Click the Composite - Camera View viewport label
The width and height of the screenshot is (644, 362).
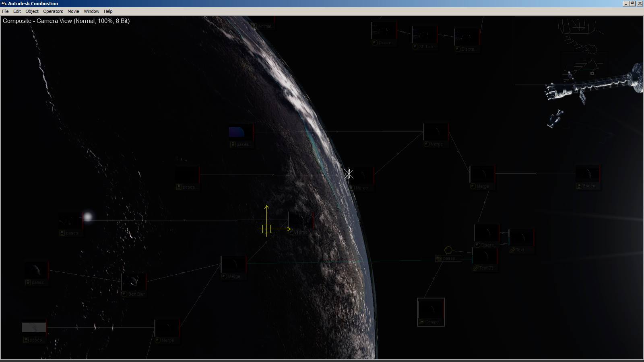pos(66,21)
